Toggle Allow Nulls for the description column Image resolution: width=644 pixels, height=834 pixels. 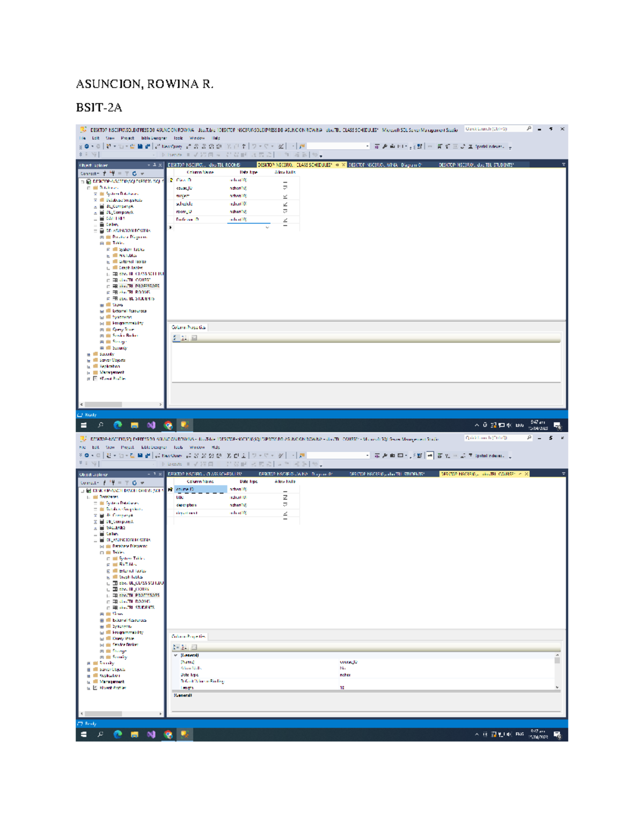click(x=285, y=505)
